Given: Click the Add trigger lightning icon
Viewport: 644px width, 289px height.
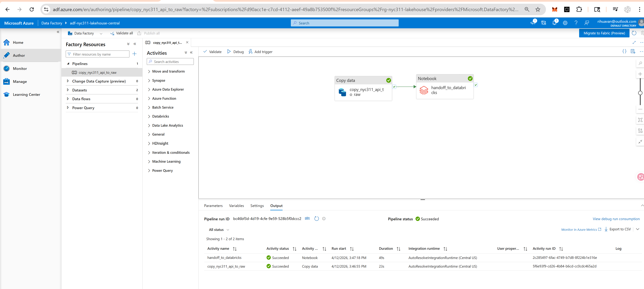Looking at the screenshot, I should 250,52.
